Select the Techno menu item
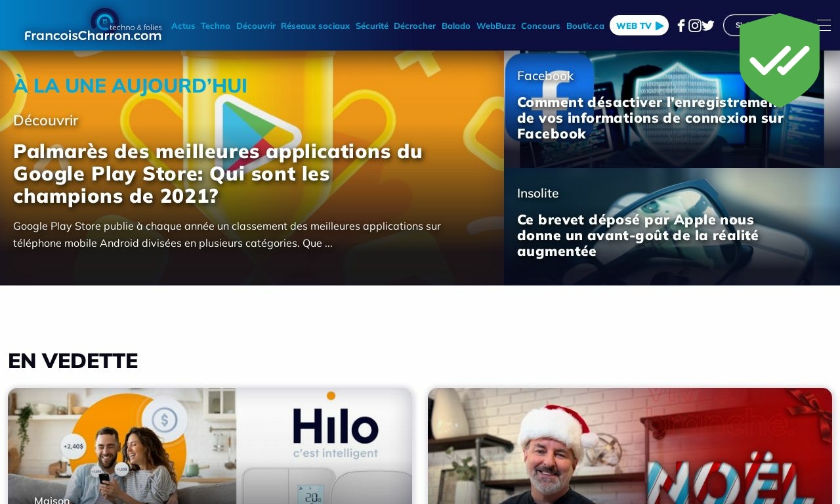Screen dimensions: 840x504 [215, 26]
